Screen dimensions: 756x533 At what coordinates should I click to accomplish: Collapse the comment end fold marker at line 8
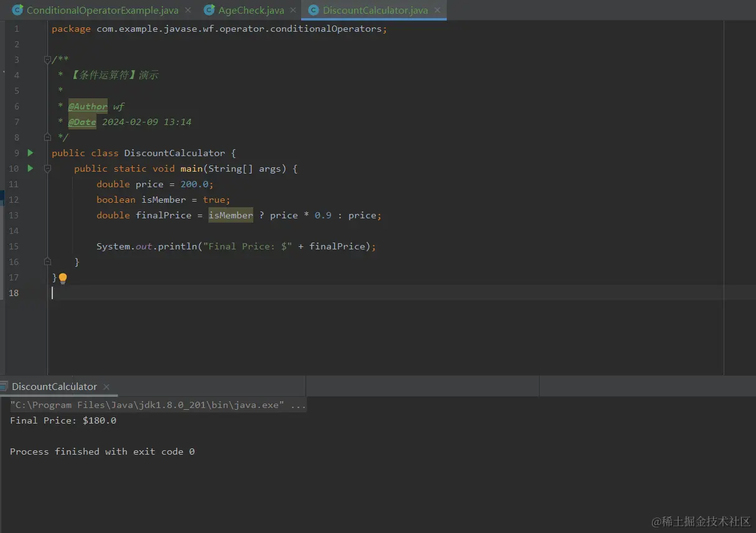(47, 137)
